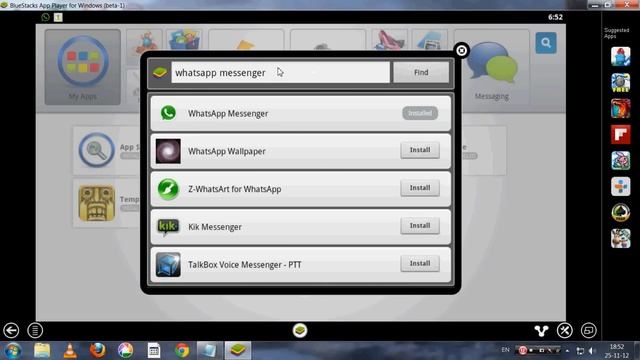Image resolution: width=640 pixels, height=360 pixels.
Task: Click the WhatsApp Wallpaper swirl icon
Action: (168, 151)
